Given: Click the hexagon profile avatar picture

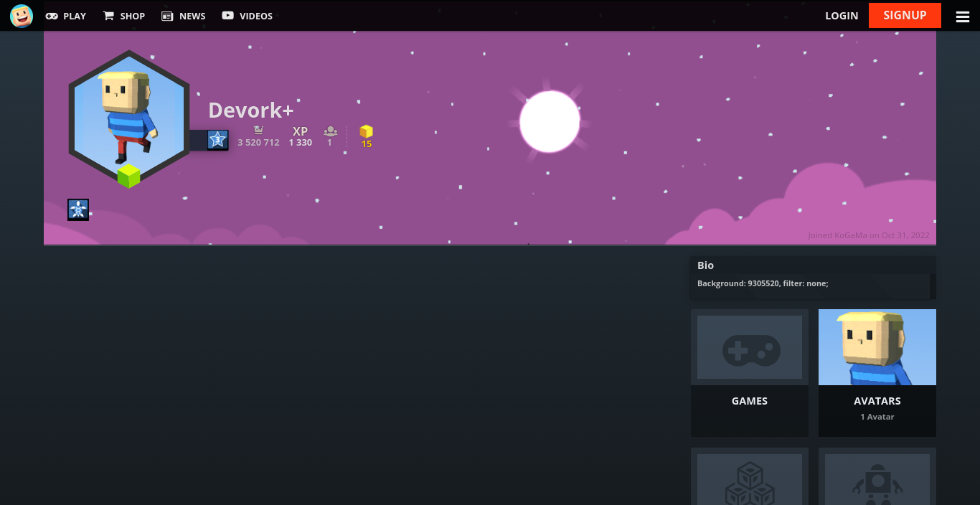Looking at the screenshot, I should 129,115.
